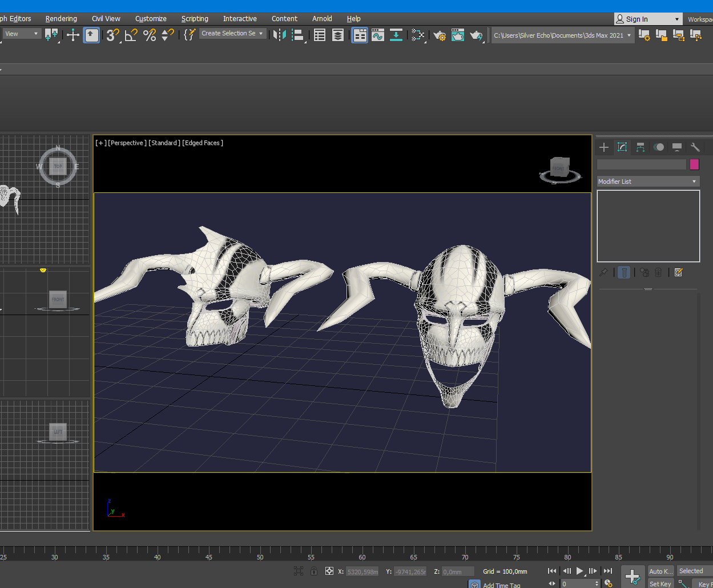Open Render Setup
This screenshot has height=588, width=713.
point(440,35)
